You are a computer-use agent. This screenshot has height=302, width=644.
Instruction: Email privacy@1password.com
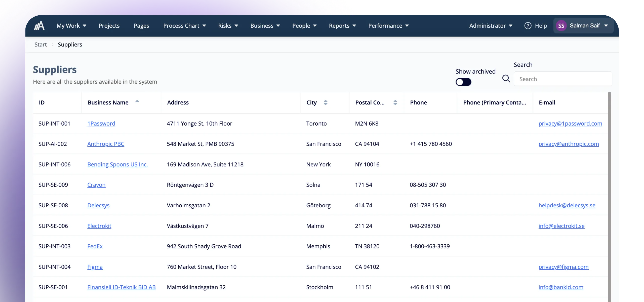point(570,124)
